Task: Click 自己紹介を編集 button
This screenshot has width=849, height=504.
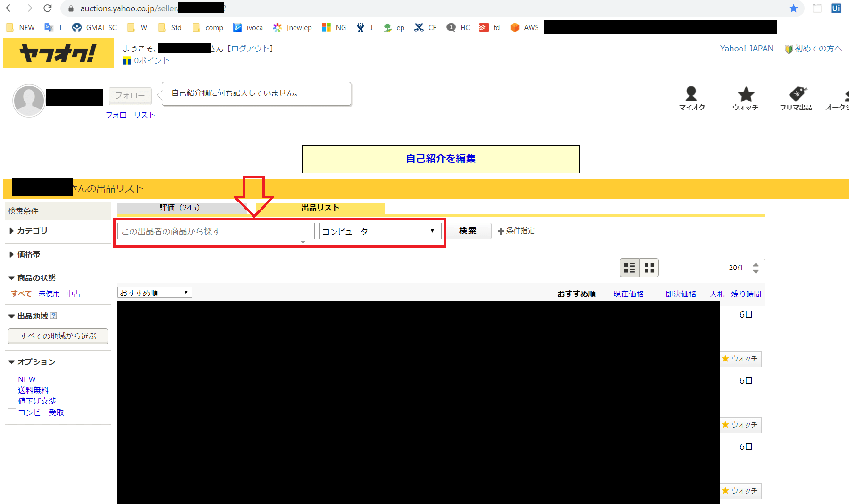Action: tap(441, 159)
